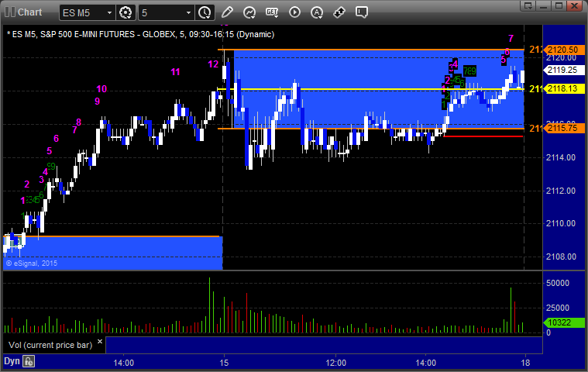Toggle the Dyn scroll lock icon

tap(29, 361)
